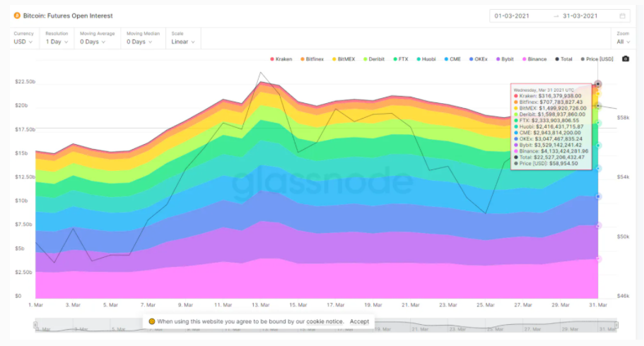Viewport: 644px width, 346px height.
Task: Toggle Deribit series in legend
Action: [x=374, y=59]
